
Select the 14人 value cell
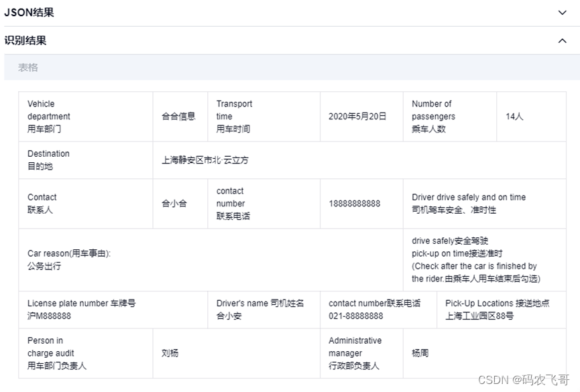coord(531,117)
